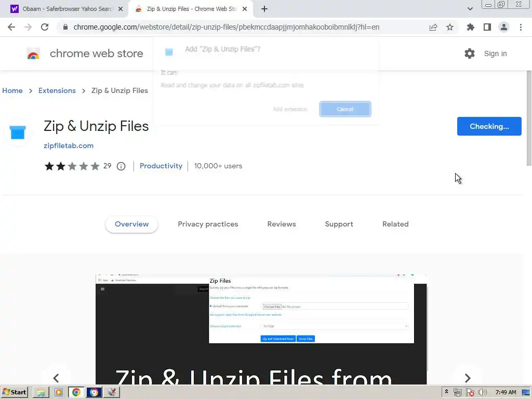The image size is (532, 399).
Task: Click the star rating of 29 reviews
Action: [72, 166]
